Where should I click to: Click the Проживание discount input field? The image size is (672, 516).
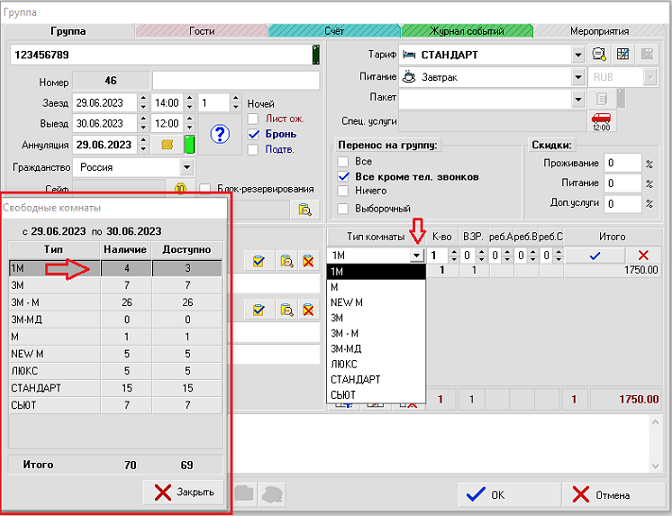[622, 163]
